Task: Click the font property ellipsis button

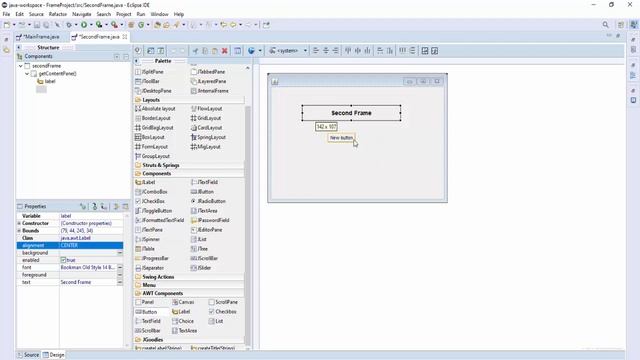Action: 120,267
